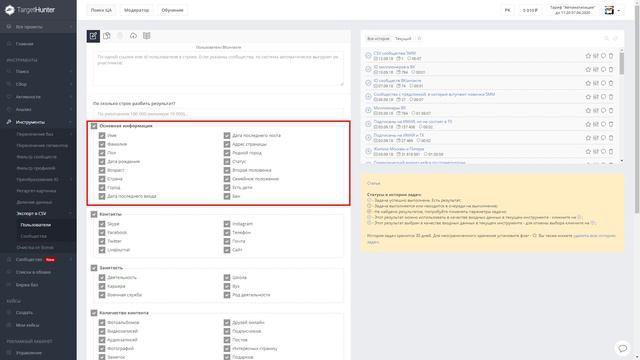Expand the Анализ sidebar section
Screen dimensions: 640x360
point(38,110)
